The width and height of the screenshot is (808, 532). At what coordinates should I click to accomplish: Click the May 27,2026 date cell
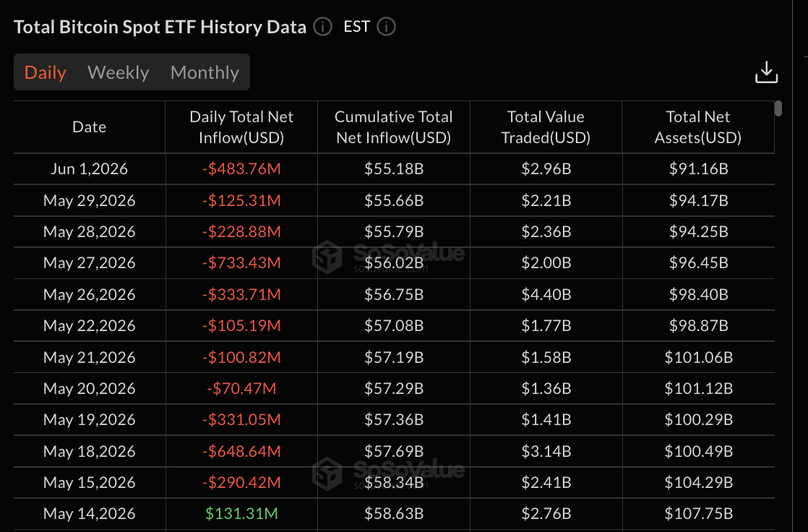89,263
